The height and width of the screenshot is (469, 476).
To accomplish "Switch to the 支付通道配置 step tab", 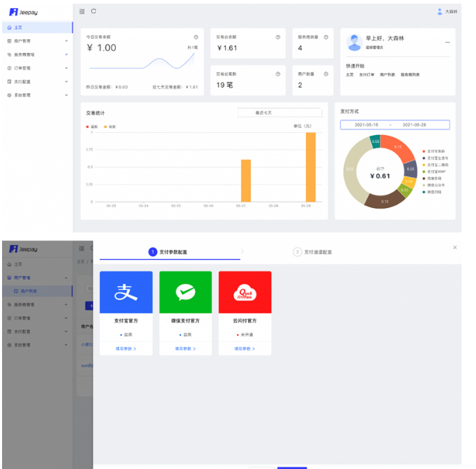I will [313, 252].
